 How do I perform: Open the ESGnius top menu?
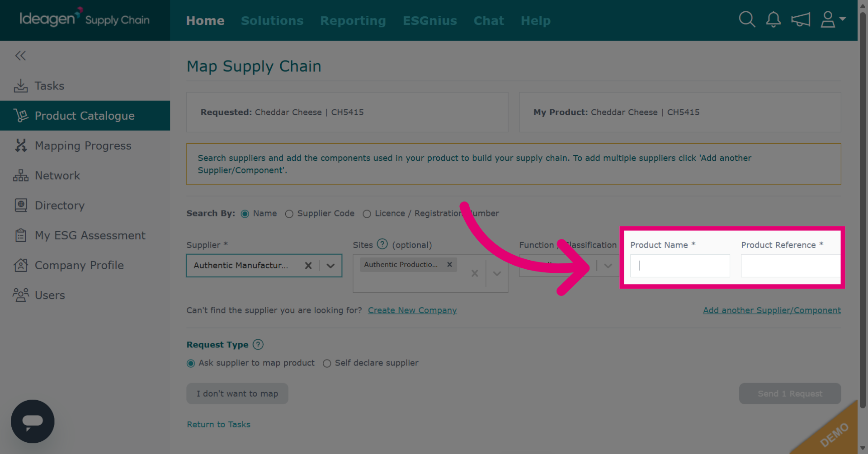click(x=430, y=20)
